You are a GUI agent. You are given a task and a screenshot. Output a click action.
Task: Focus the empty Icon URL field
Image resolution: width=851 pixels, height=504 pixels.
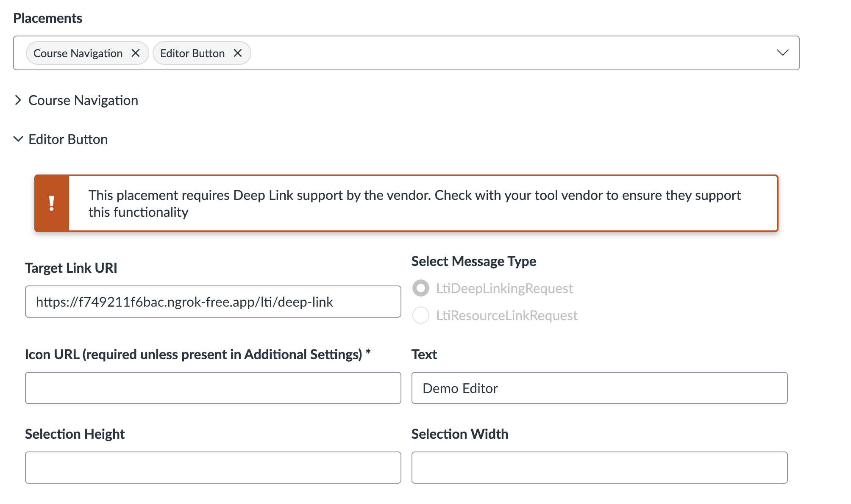(x=213, y=388)
